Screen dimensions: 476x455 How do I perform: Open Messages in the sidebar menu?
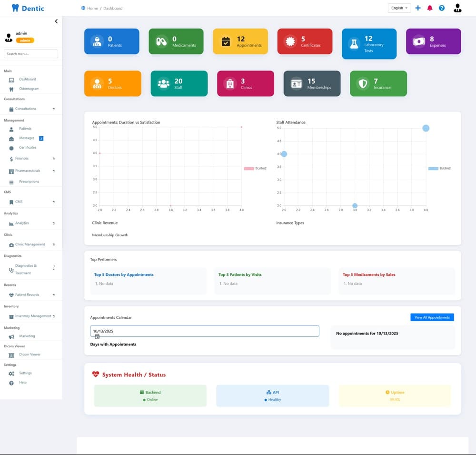pos(27,138)
